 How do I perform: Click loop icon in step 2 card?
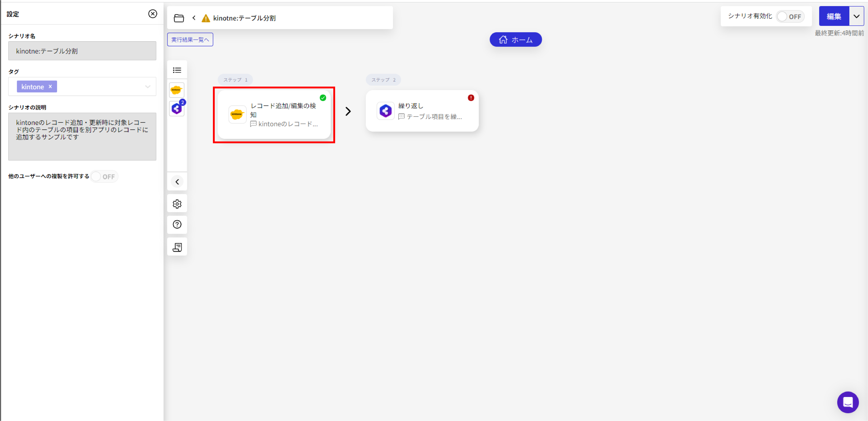coord(385,111)
